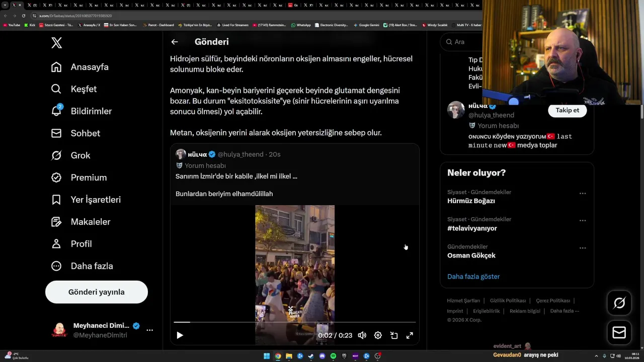Screen dimensions: 644x362
Task: Open Keşfet search page
Action: (x=74, y=89)
